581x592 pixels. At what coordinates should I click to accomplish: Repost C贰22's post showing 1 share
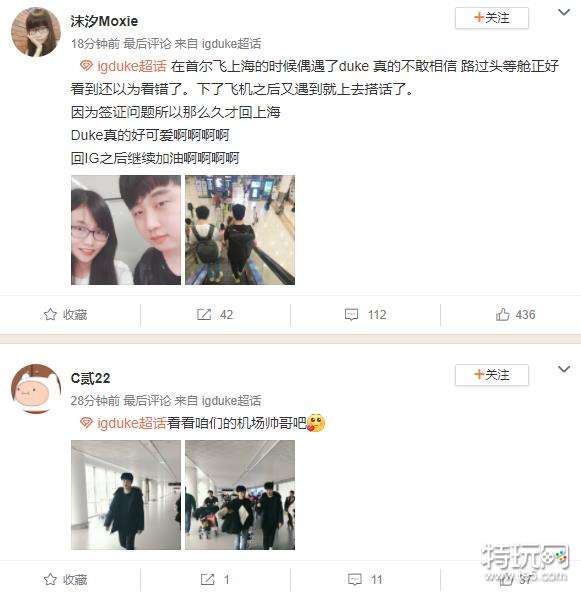[x=215, y=579]
